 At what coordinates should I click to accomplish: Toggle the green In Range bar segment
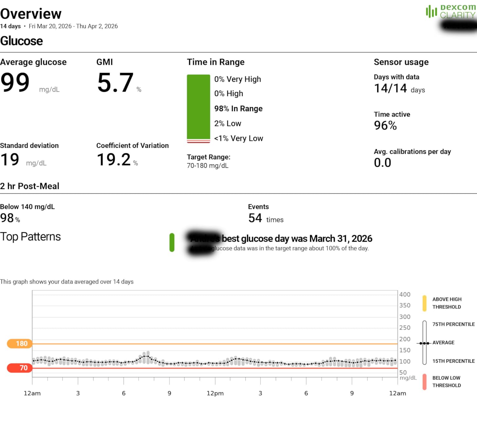[199, 108]
